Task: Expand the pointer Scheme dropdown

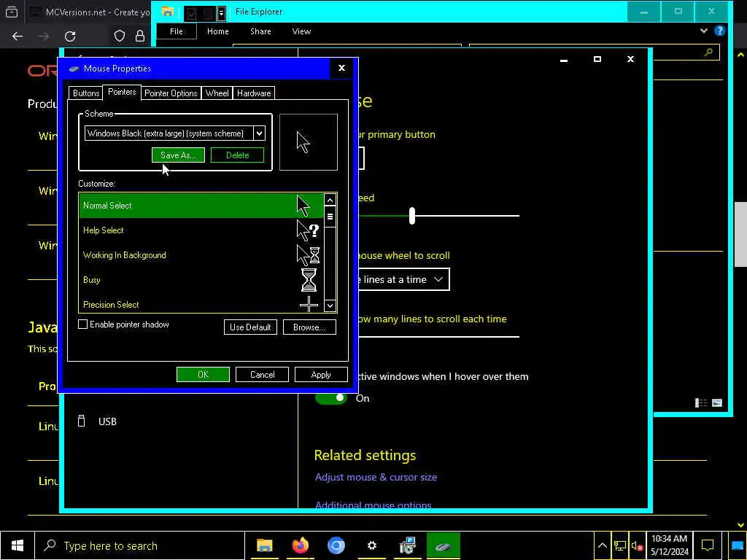Action: [259, 133]
